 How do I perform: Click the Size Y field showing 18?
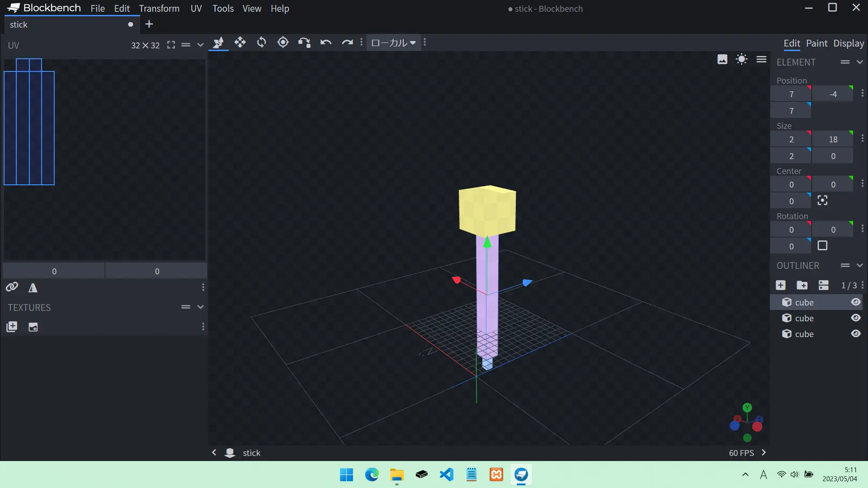(833, 139)
